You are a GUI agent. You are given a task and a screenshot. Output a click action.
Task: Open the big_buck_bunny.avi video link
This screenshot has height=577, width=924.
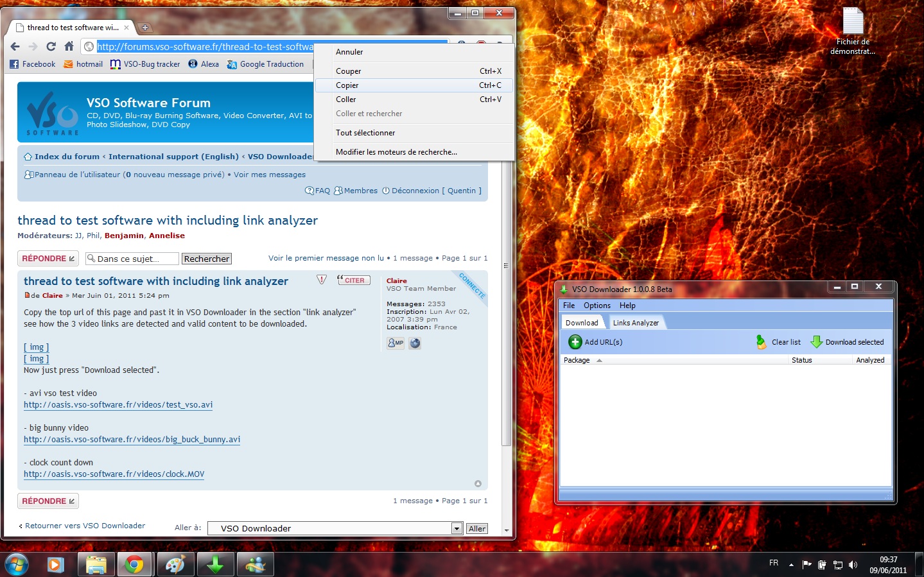(x=132, y=440)
